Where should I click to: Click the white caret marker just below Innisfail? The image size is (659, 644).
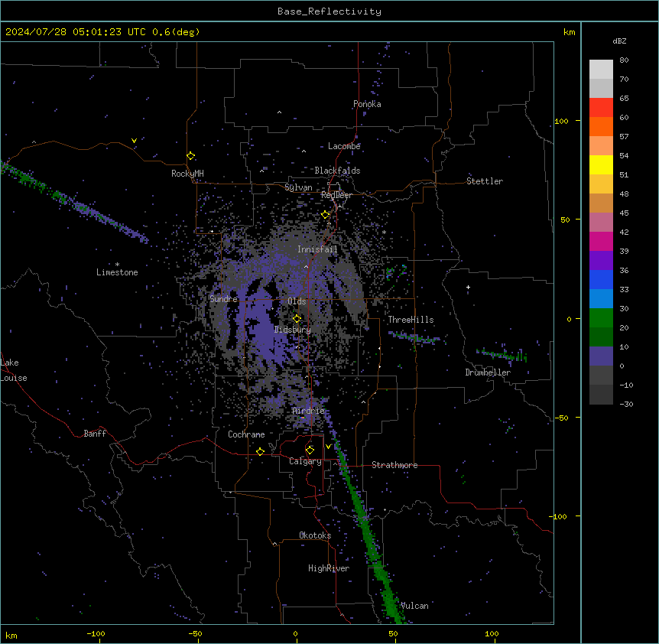306,266
